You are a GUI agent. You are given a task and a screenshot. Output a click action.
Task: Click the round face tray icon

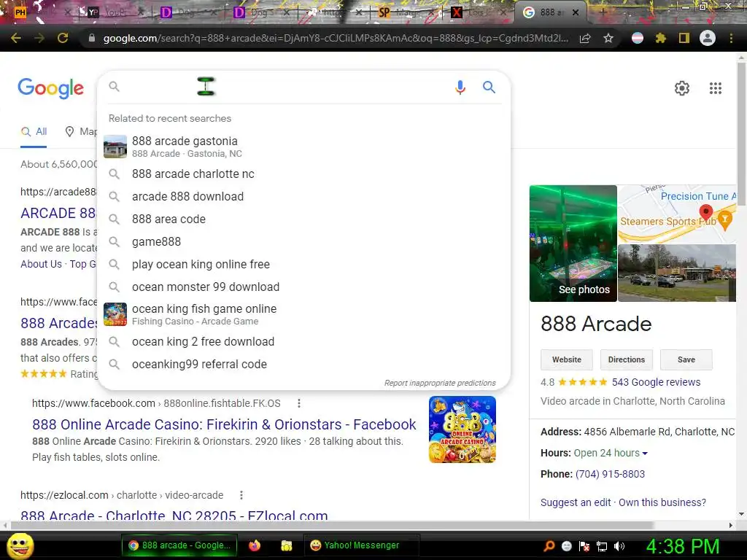567,545
